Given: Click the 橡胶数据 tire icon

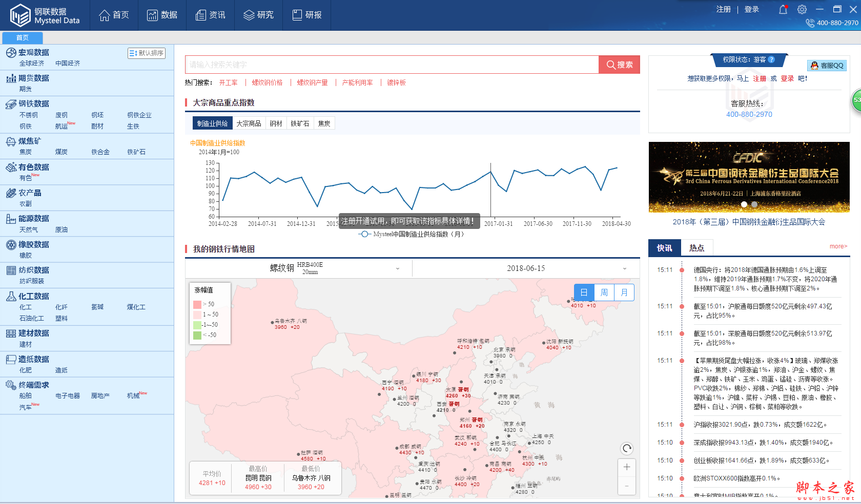Looking at the screenshot, I should point(11,244).
